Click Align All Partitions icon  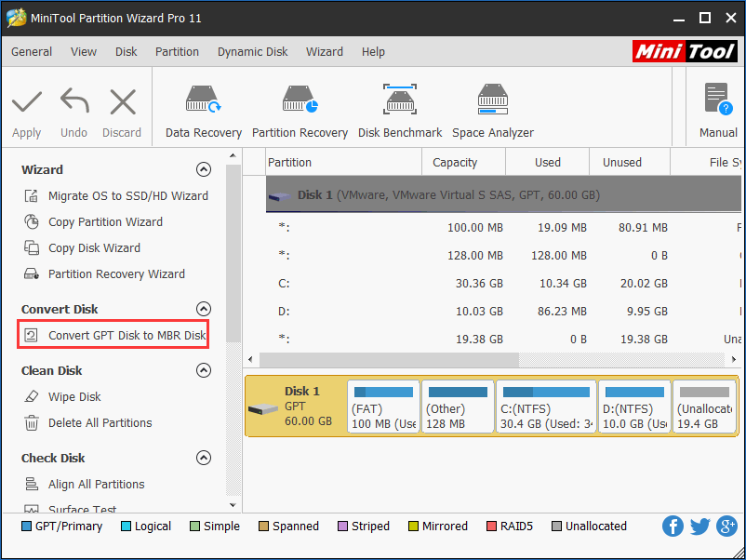[32, 484]
